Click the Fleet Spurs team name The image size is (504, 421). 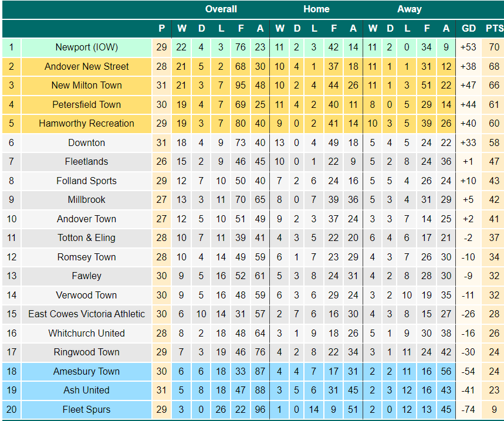86,409
